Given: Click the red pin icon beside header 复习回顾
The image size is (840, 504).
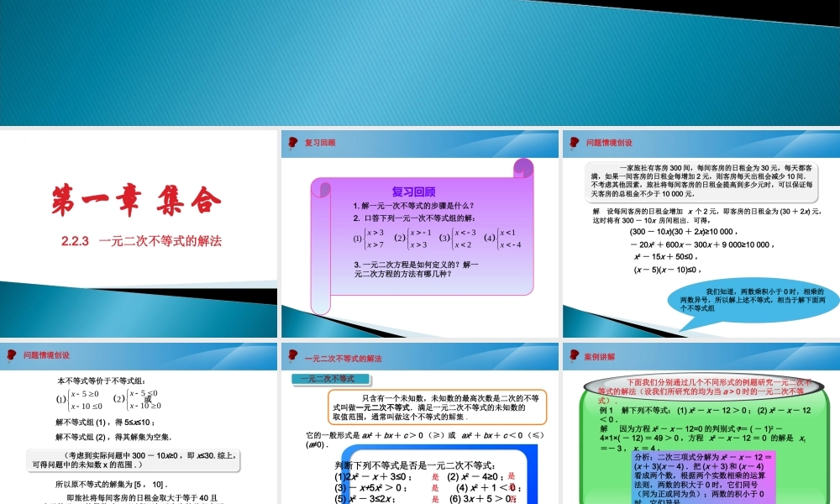Looking at the screenshot, I should pyautogui.click(x=293, y=142).
